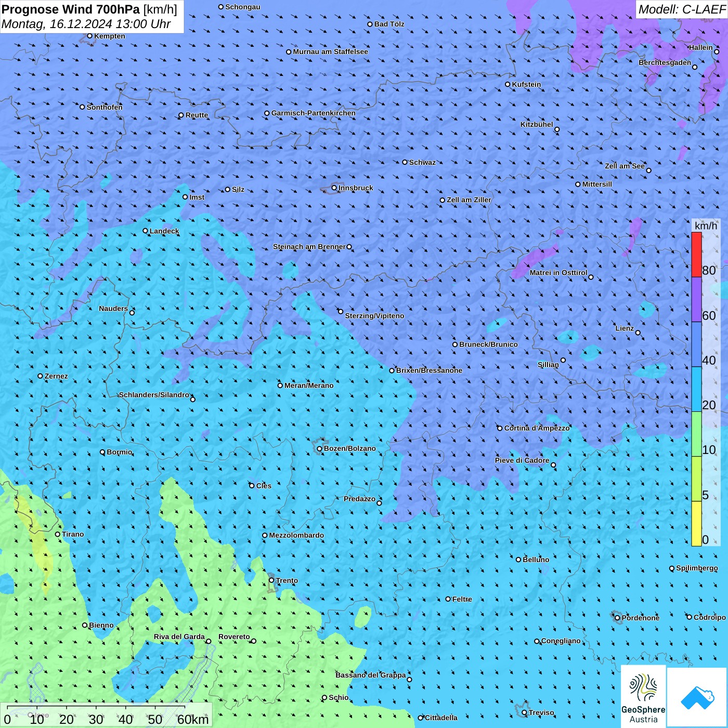Click the title 'Prognose Wind 700hPa [km/h]'
The image size is (728, 728).
[x=89, y=9]
